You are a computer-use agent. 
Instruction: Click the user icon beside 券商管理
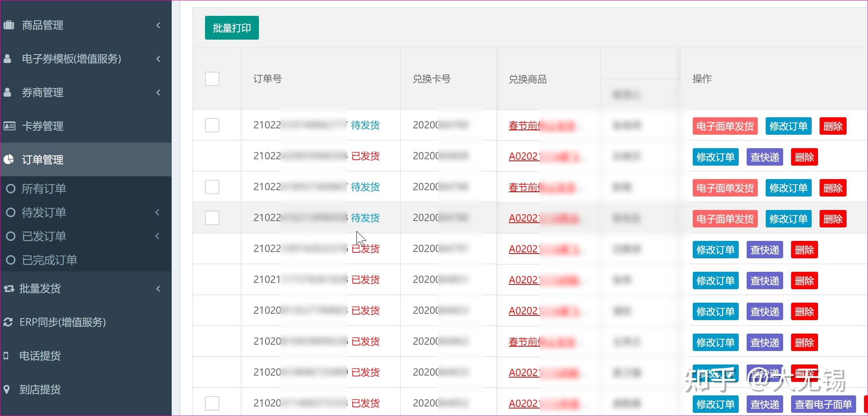(x=8, y=93)
